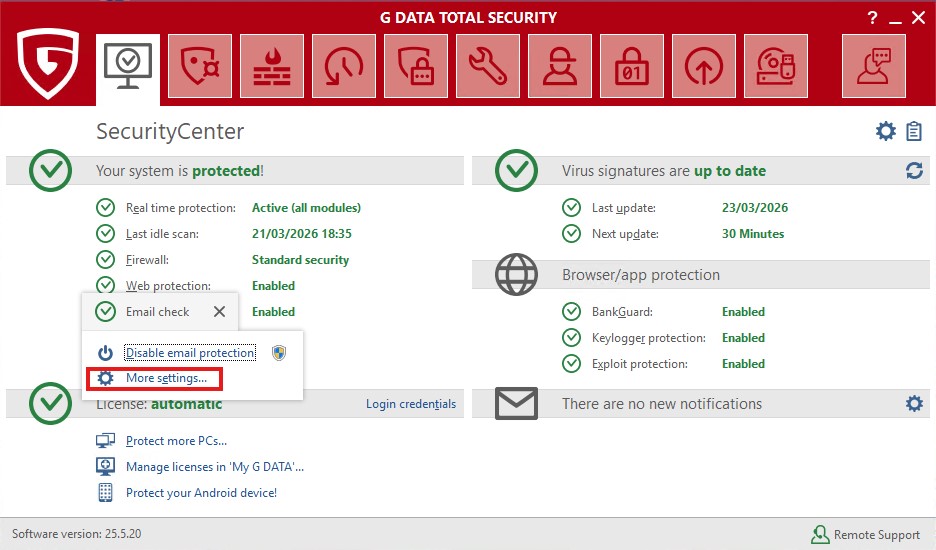936x550 pixels.
Task: Open notification settings gear icon
Action: (914, 404)
